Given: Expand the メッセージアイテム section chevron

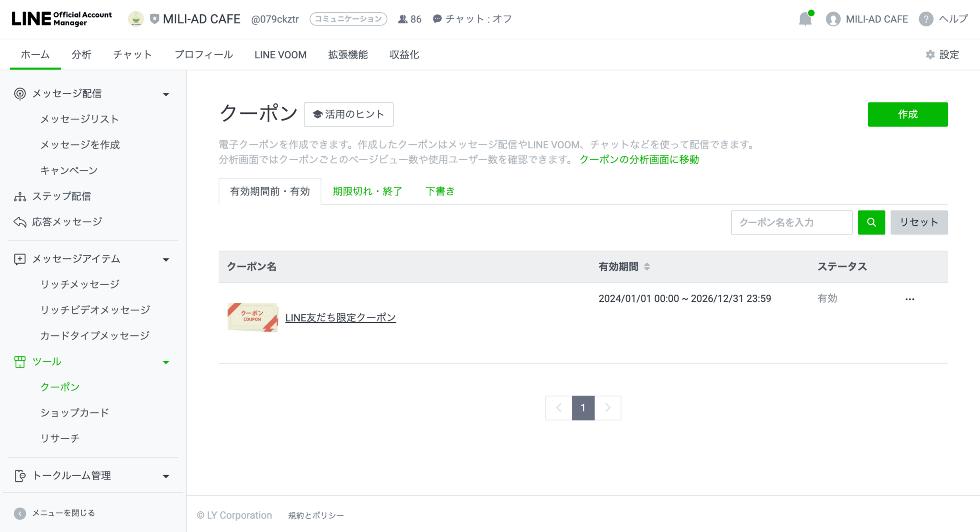Looking at the screenshot, I should pyautogui.click(x=166, y=259).
